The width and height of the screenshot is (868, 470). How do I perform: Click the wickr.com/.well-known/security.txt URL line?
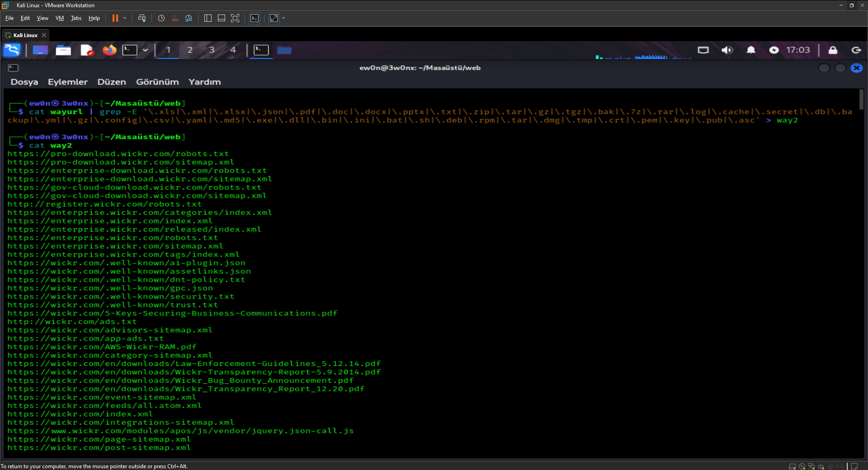[121, 297]
